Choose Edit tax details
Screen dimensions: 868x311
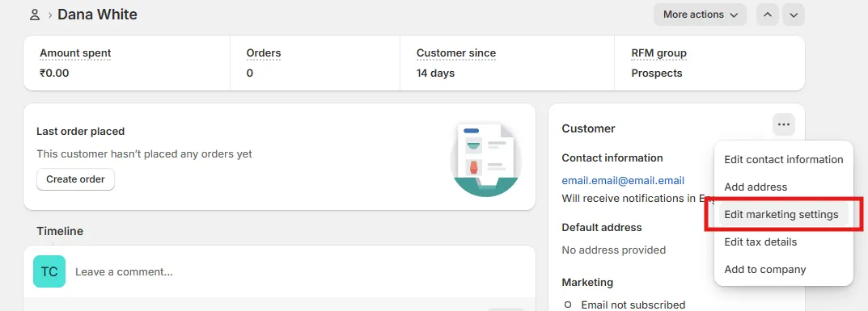coord(783,242)
